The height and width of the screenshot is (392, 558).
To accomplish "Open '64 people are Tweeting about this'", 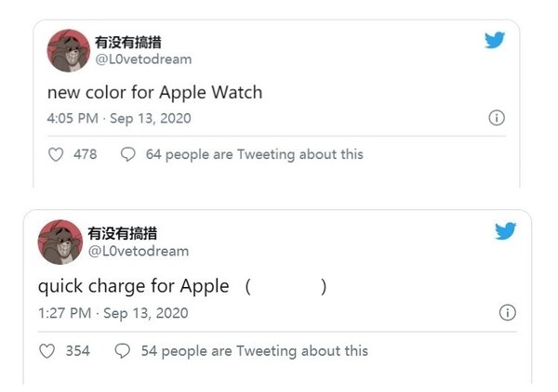I will 254,154.
